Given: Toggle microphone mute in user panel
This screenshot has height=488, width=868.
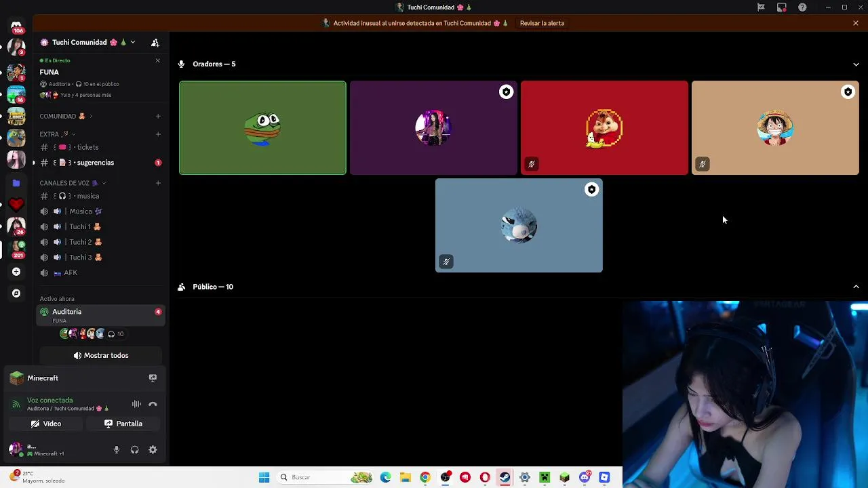Looking at the screenshot, I should (x=117, y=449).
